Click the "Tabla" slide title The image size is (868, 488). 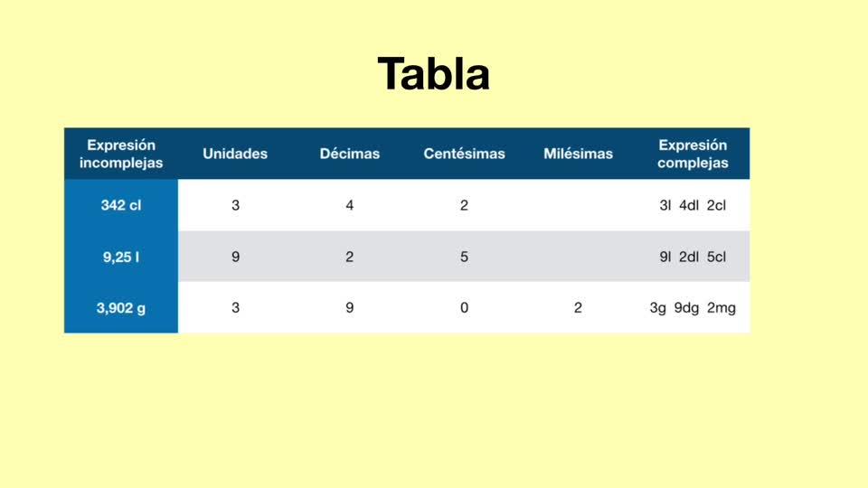coord(434,74)
